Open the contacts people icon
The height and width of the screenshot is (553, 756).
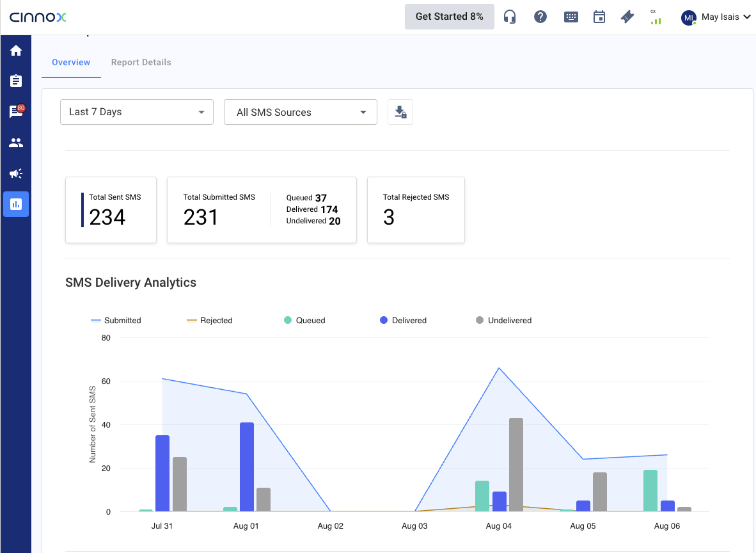16,143
